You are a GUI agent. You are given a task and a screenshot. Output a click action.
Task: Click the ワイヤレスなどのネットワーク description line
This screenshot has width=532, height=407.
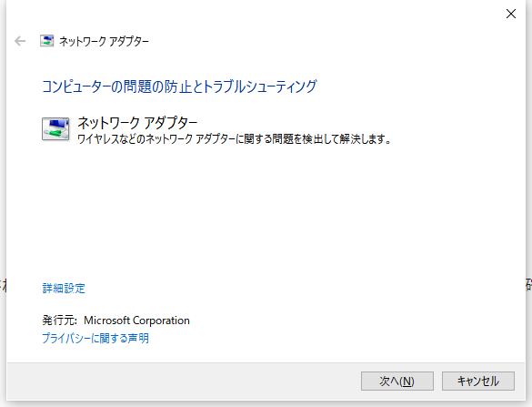pos(234,139)
